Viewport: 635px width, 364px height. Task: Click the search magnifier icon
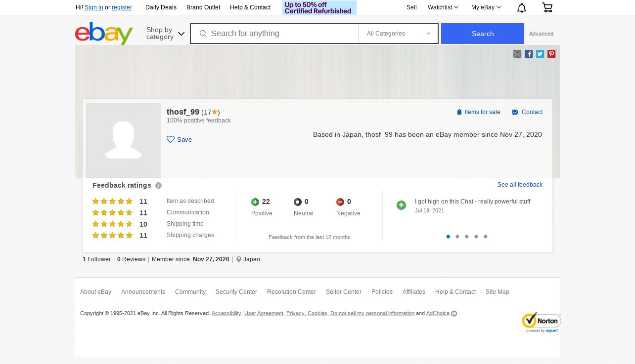(203, 34)
